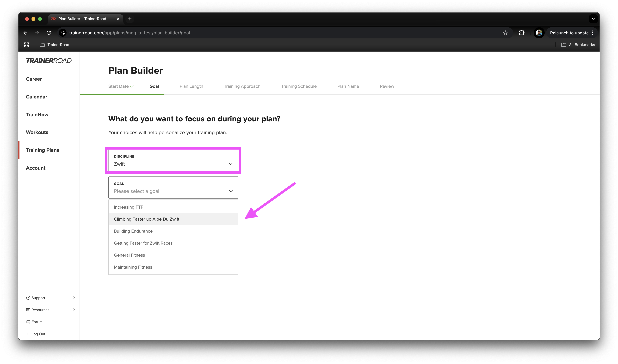This screenshot has height=364, width=618.
Task: Pick Getting Faster for Zwift Races
Action: pyautogui.click(x=173, y=243)
